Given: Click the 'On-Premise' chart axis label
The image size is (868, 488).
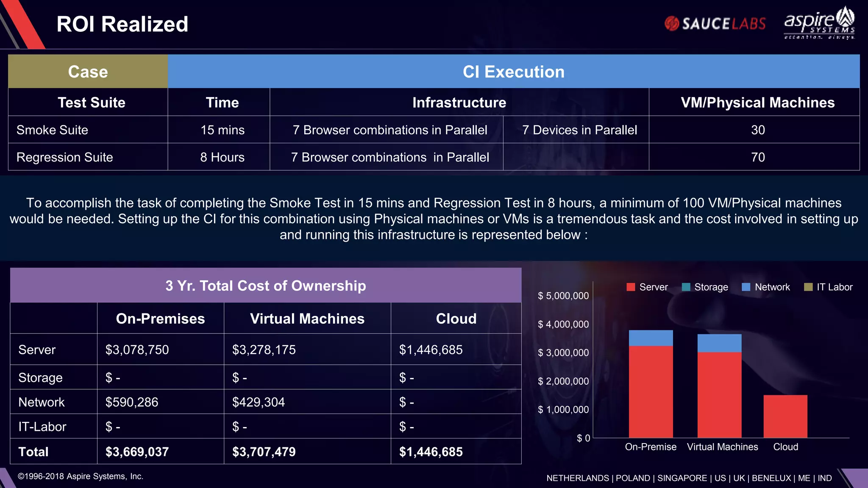Looking at the screenshot, I should coord(651,447).
